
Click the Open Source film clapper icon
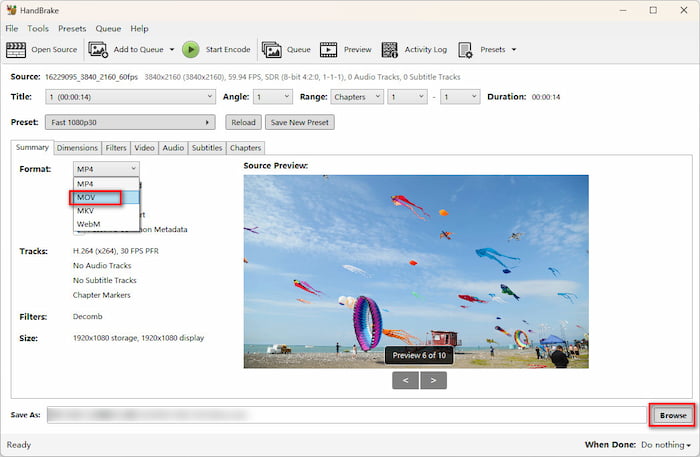[x=16, y=50]
